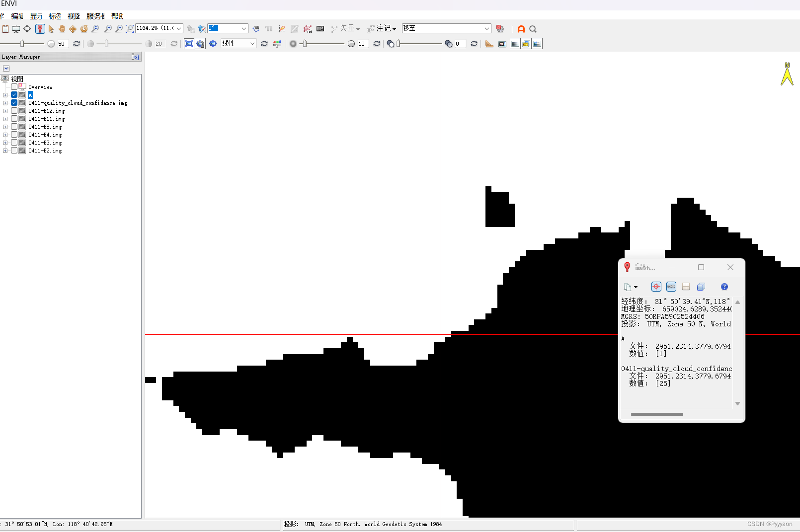
Task: Select the 0411-B2.img layer name
Action: point(45,151)
